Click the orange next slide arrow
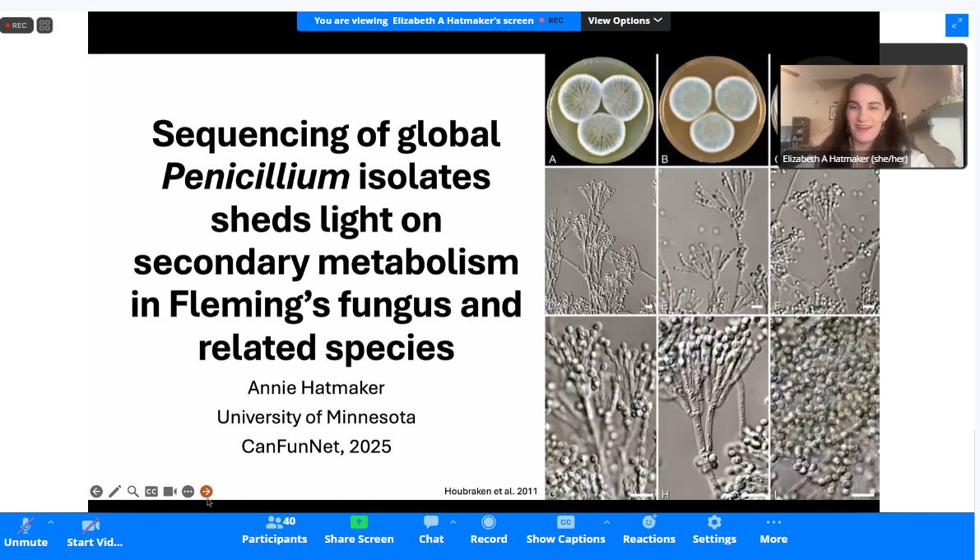The image size is (980, 560). coord(207,492)
